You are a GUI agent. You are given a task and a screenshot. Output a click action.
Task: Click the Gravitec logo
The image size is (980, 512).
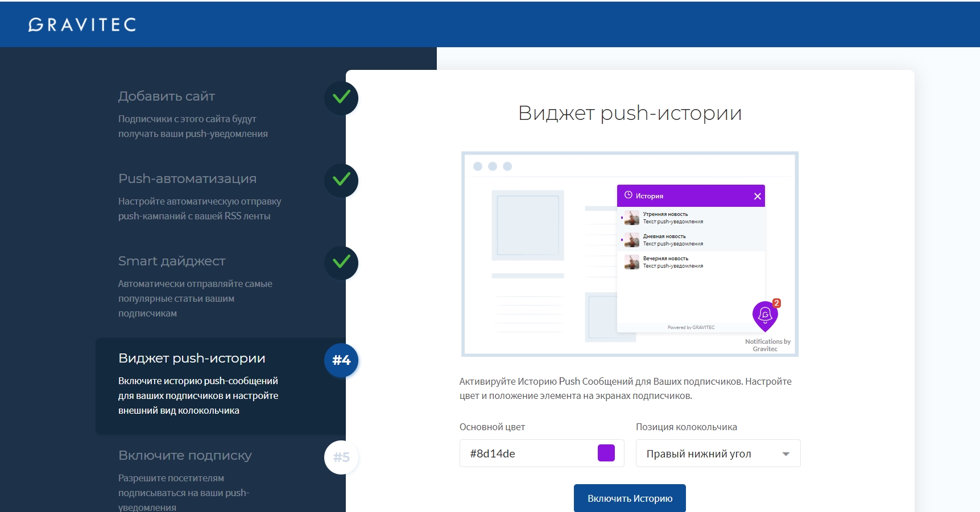coord(82,24)
